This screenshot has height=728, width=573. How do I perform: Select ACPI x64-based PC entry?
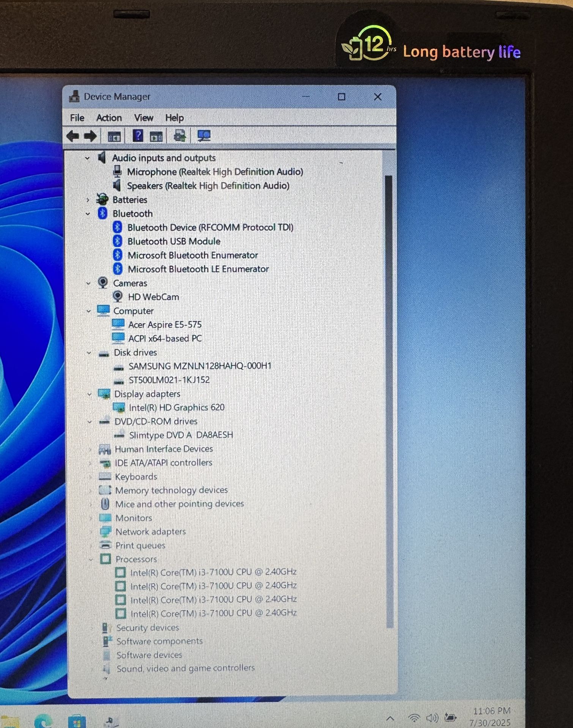pyautogui.click(x=165, y=339)
